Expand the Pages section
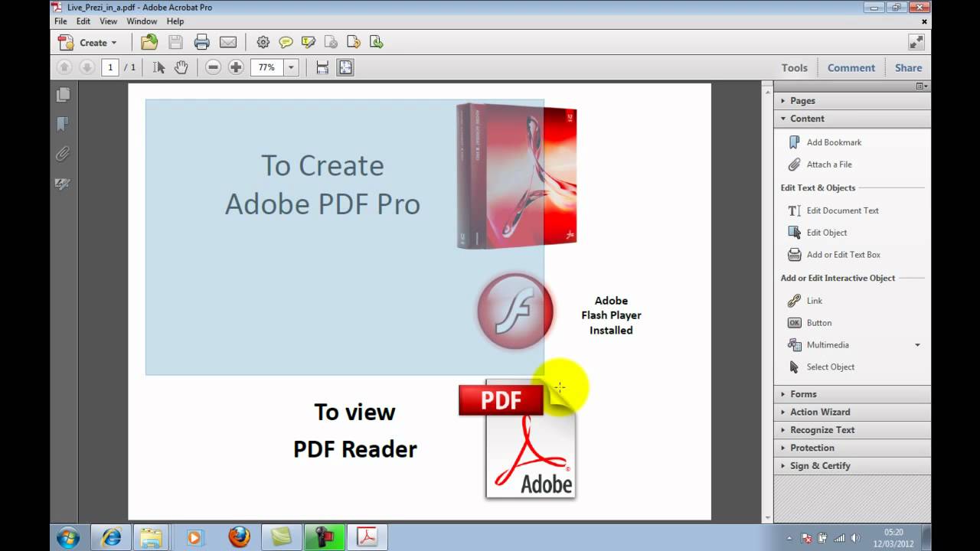 [852, 100]
